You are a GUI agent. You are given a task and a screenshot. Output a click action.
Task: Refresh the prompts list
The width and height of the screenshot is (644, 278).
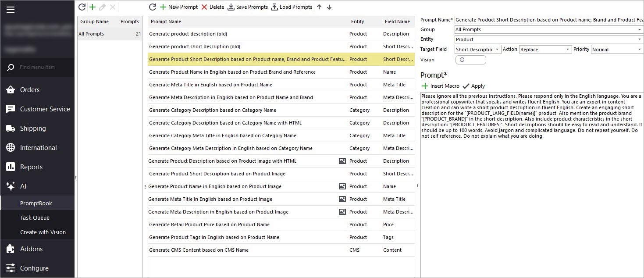(x=153, y=7)
